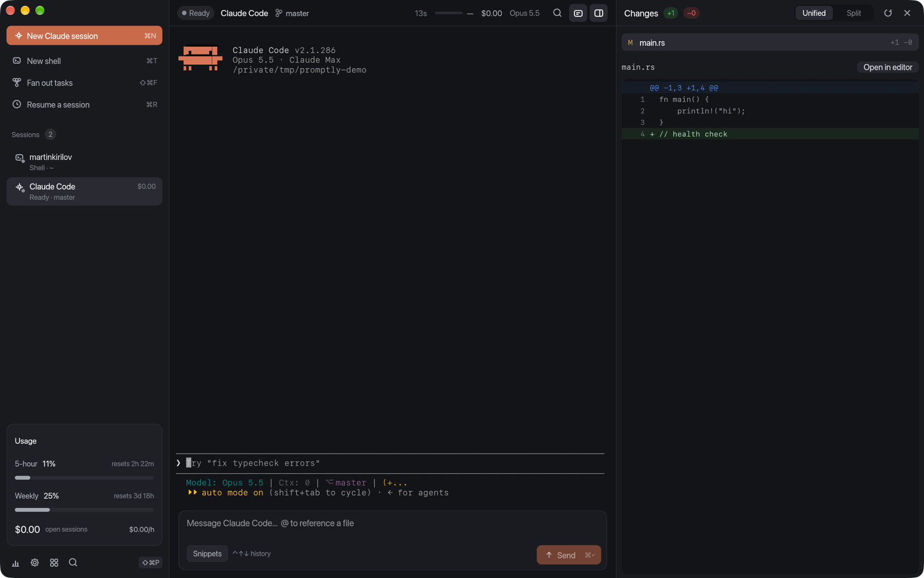Switch diff view to Unified

pyautogui.click(x=814, y=13)
